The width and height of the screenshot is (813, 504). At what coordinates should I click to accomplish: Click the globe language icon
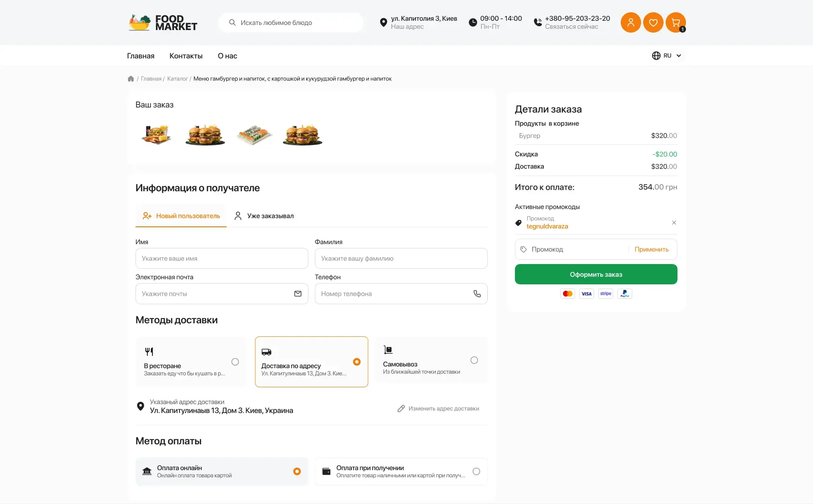[656, 55]
